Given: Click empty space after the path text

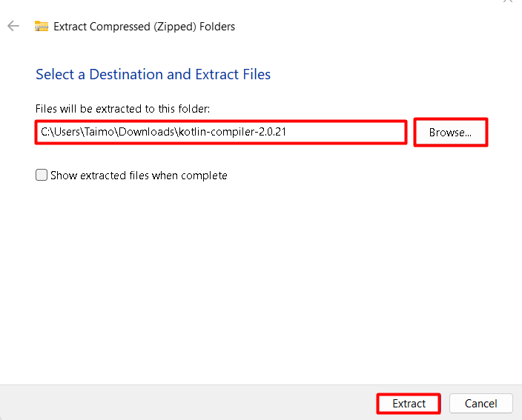Looking at the screenshot, I should tap(346, 133).
